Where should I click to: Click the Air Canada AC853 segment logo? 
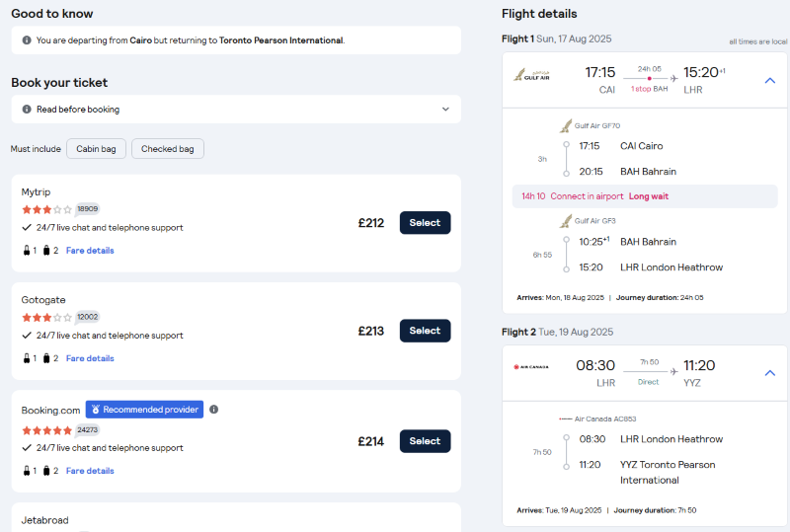[x=565, y=419]
